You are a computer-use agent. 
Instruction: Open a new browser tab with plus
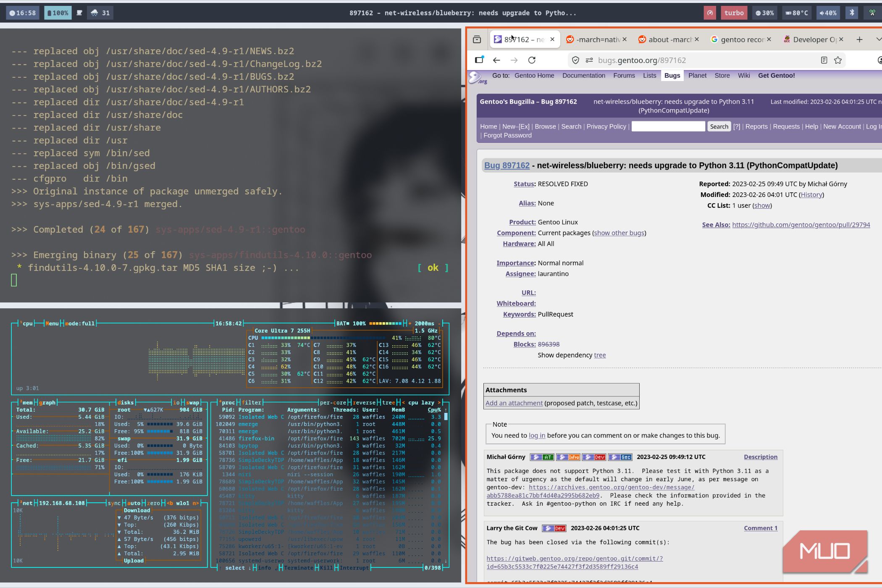point(859,39)
